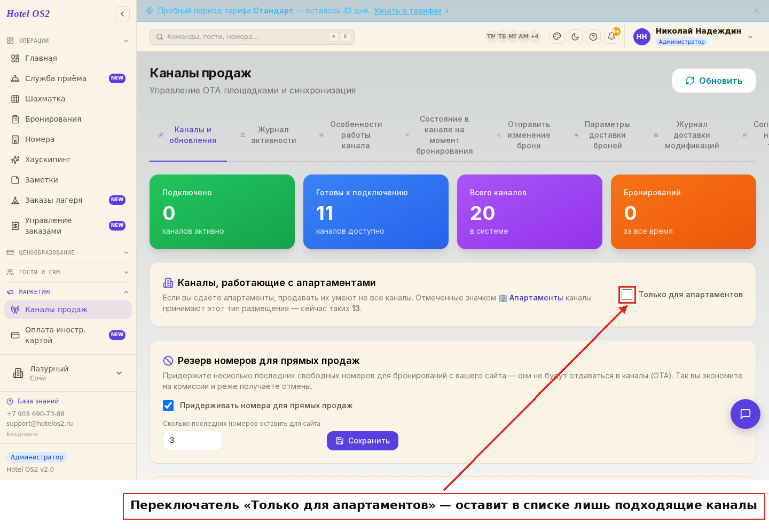Open the Лазурный hotel selector dropdown

[68, 373]
